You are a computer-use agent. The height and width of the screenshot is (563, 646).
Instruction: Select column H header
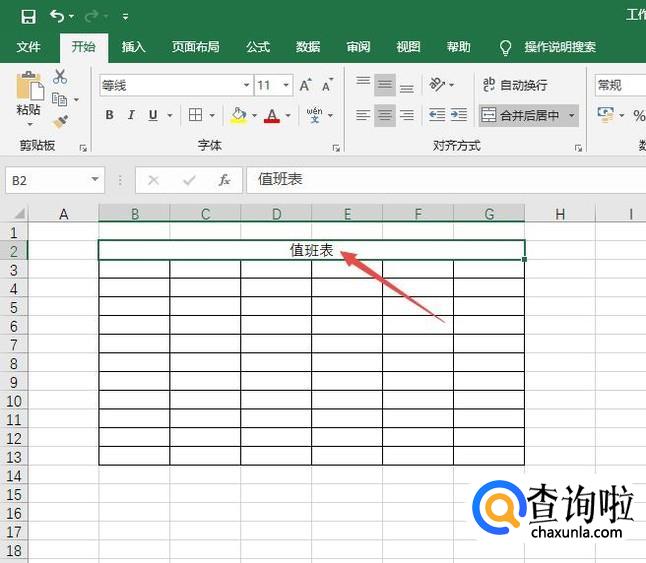[x=560, y=214]
